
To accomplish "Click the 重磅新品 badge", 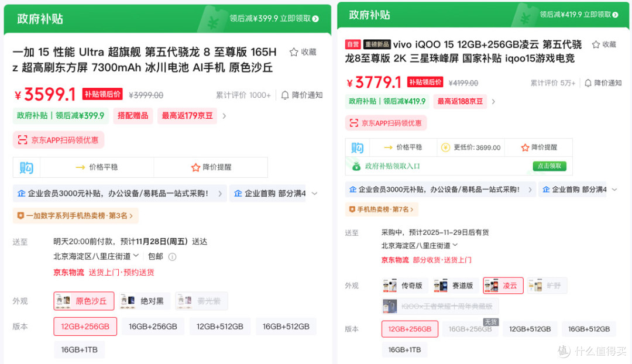I will click(377, 44).
